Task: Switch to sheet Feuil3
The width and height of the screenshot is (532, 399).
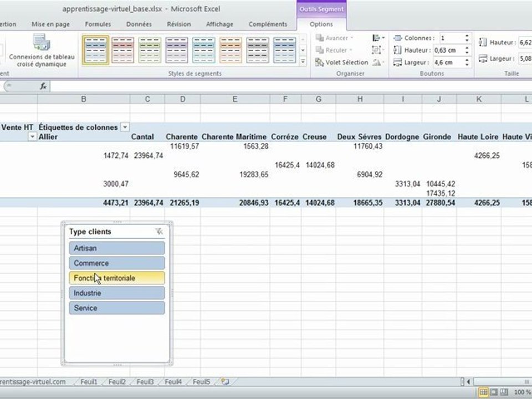Action: click(x=145, y=382)
